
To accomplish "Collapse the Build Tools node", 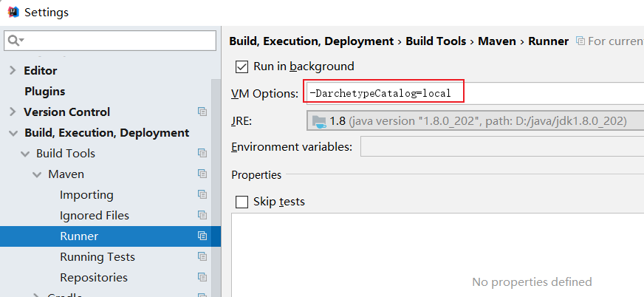I will 25,154.
